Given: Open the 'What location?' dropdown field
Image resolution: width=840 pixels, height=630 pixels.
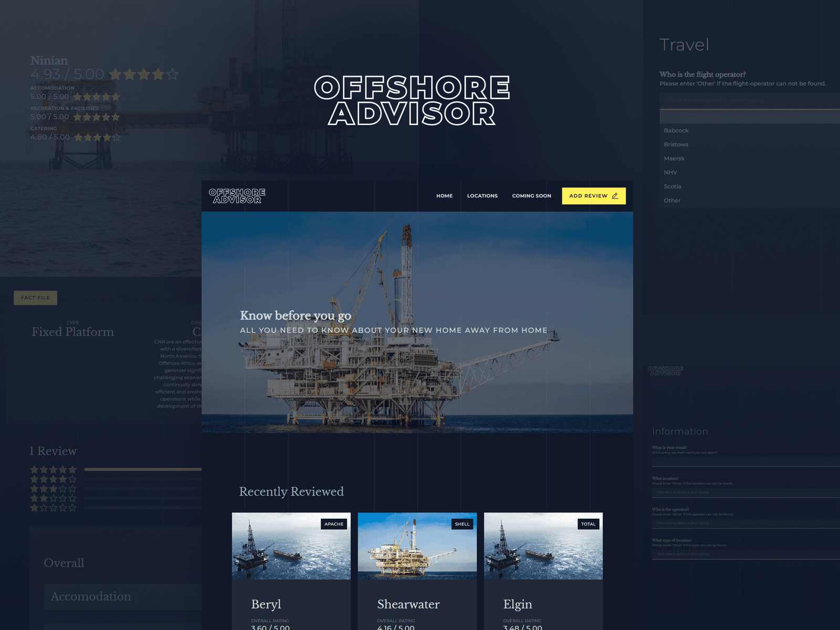Looking at the screenshot, I should pyautogui.click(x=746, y=492).
